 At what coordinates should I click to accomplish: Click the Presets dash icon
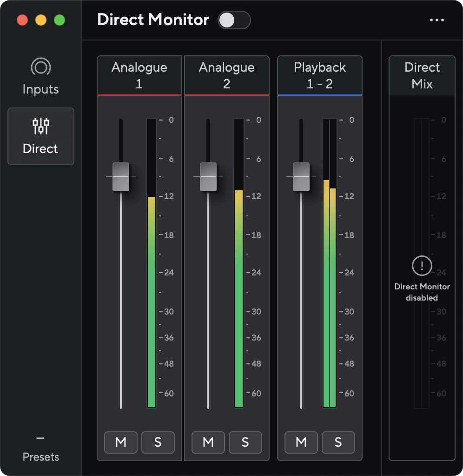[x=40, y=438]
